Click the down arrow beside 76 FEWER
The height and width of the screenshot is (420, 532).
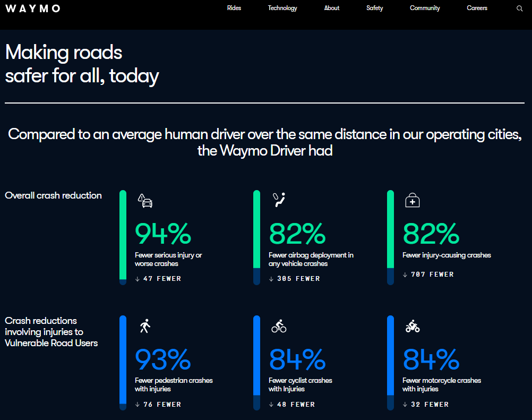pos(138,405)
